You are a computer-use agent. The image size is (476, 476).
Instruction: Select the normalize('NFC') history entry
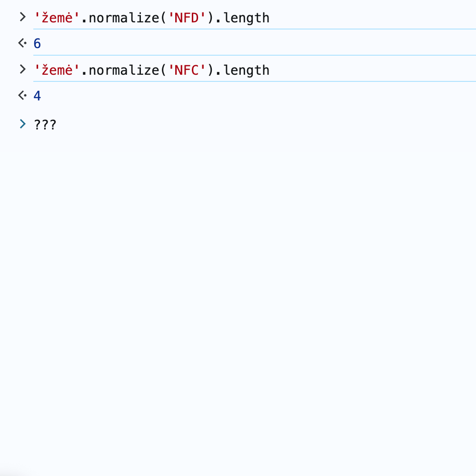[x=151, y=69]
